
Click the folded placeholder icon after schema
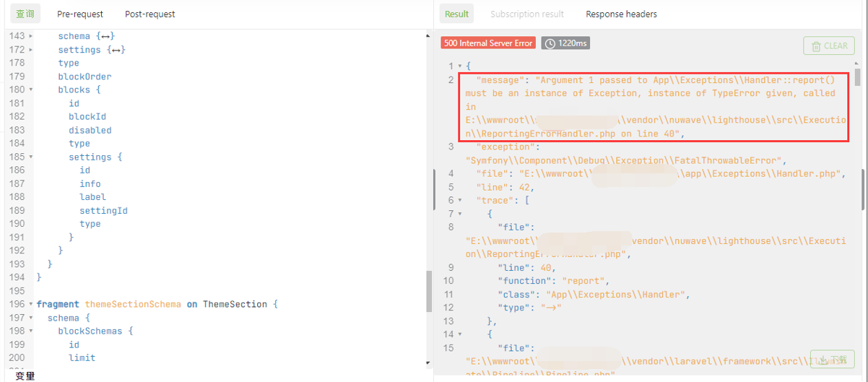click(x=107, y=36)
